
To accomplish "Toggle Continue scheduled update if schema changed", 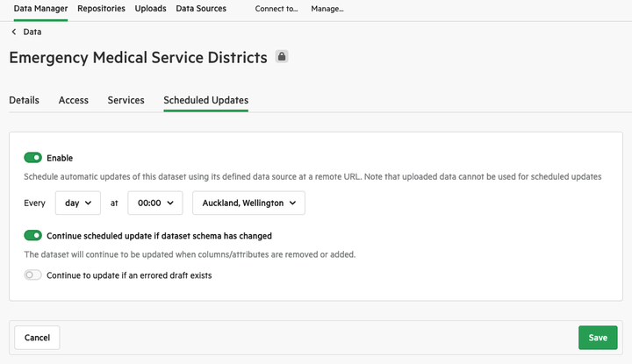I will [x=32, y=235].
